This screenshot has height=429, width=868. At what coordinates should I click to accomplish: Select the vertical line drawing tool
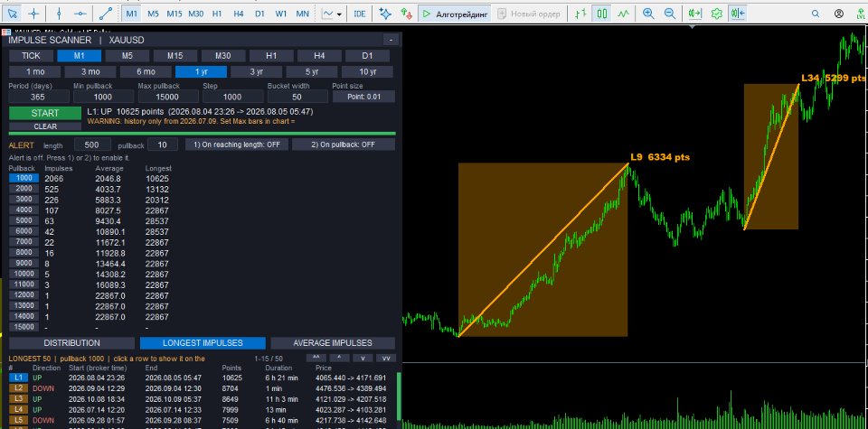click(60, 14)
